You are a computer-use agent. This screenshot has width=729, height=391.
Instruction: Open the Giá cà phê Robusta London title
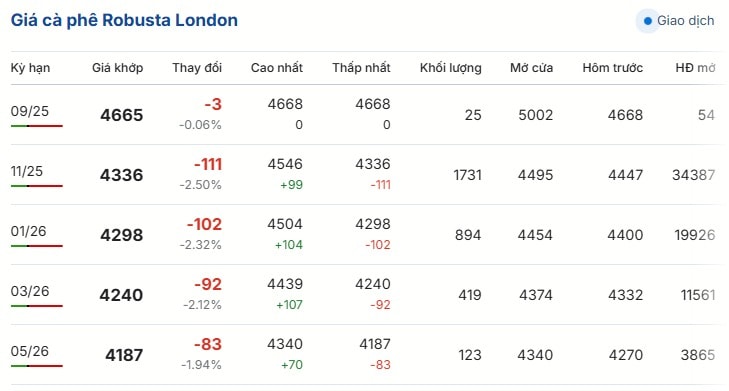pyautogui.click(x=124, y=20)
